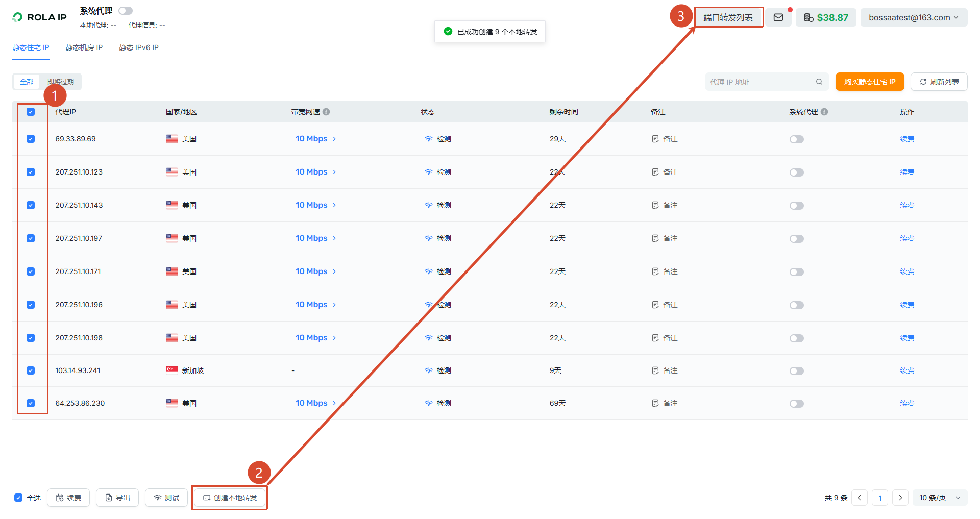
Task: Run detection for 69.33.89.69
Action: (438, 139)
